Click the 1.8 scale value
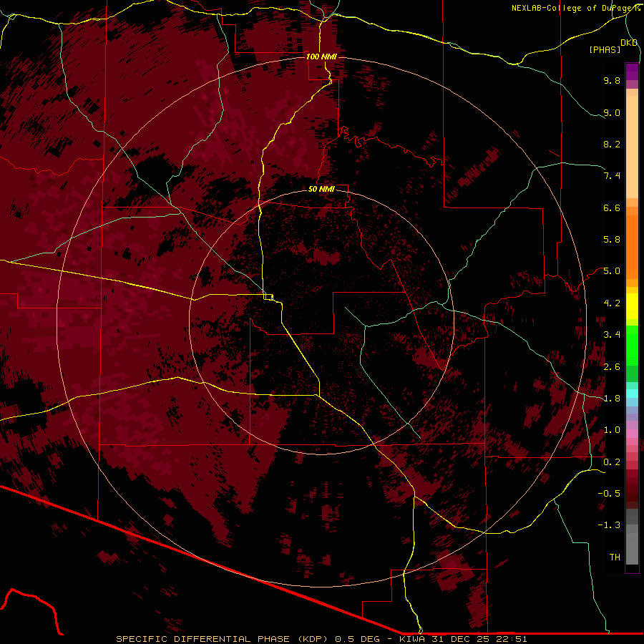The image size is (644, 644). click(x=612, y=399)
